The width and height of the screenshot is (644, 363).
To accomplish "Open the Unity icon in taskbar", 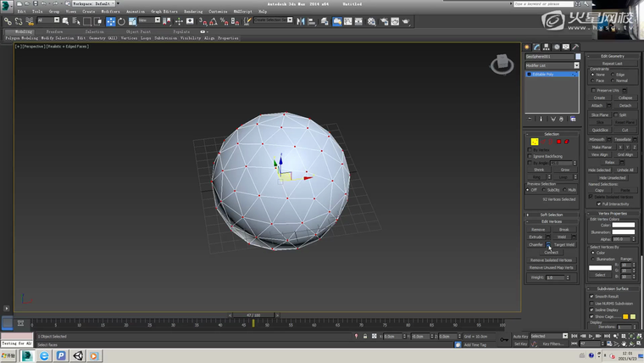I will click(78, 356).
